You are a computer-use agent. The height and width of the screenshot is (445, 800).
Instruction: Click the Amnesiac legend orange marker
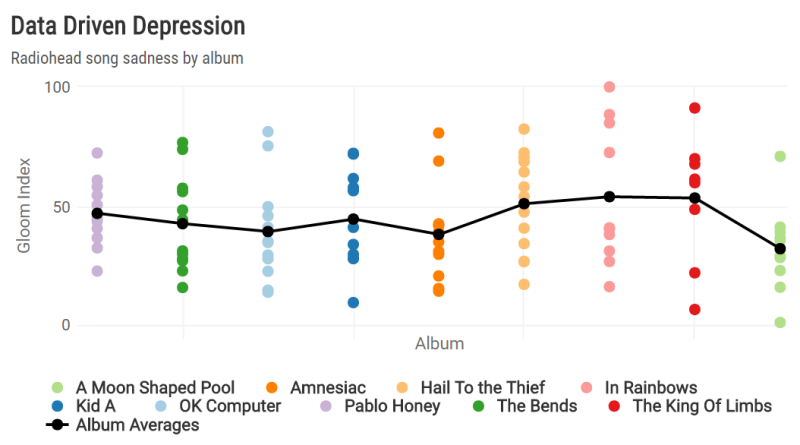click(272, 387)
